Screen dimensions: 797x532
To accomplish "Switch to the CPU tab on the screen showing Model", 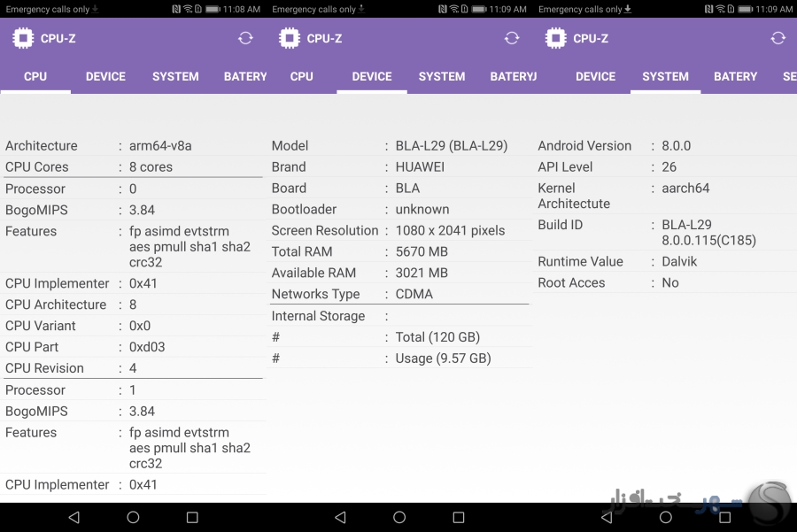I will [x=302, y=77].
